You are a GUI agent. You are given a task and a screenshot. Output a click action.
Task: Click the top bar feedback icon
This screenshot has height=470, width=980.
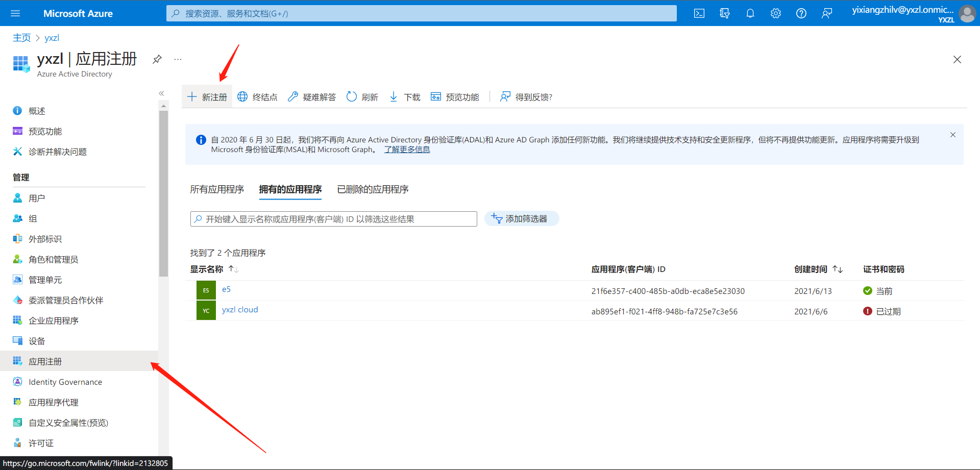tap(826, 13)
